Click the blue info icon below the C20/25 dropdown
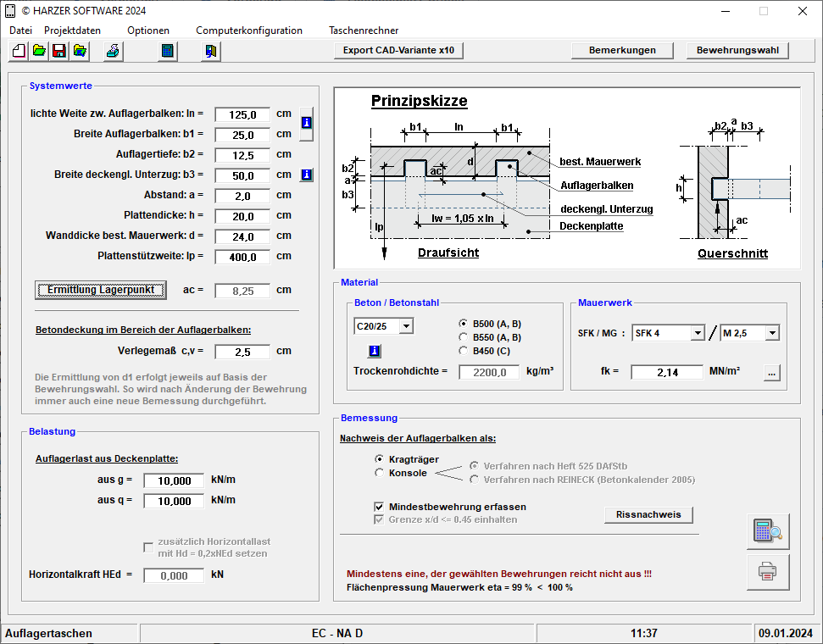This screenshot has width=823, height=644. (x=374, y=351)
